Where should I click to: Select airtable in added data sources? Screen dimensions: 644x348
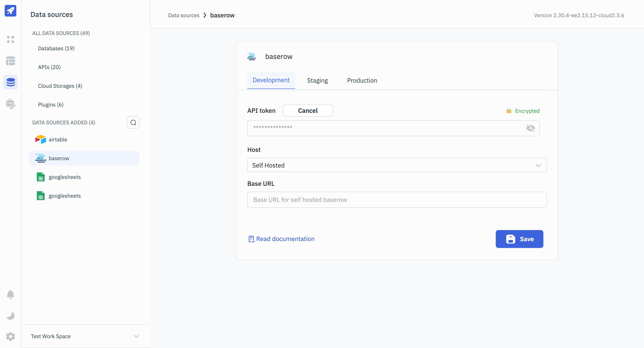tap(58, 140)
